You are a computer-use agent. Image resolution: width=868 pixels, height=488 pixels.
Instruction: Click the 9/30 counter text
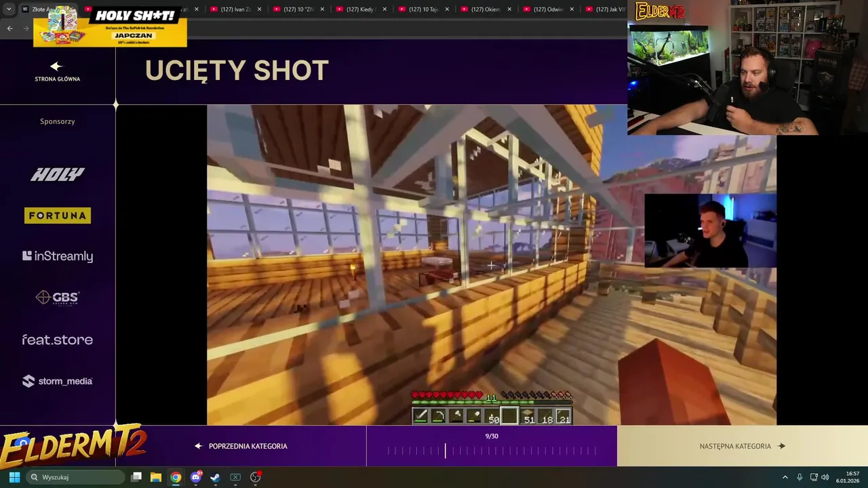coord(492,436)
